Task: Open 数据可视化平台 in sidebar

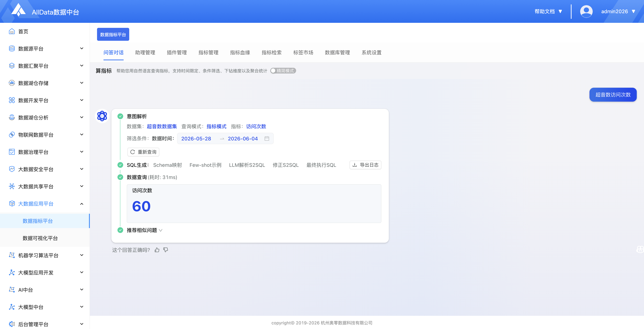Action: click(40, 238)
